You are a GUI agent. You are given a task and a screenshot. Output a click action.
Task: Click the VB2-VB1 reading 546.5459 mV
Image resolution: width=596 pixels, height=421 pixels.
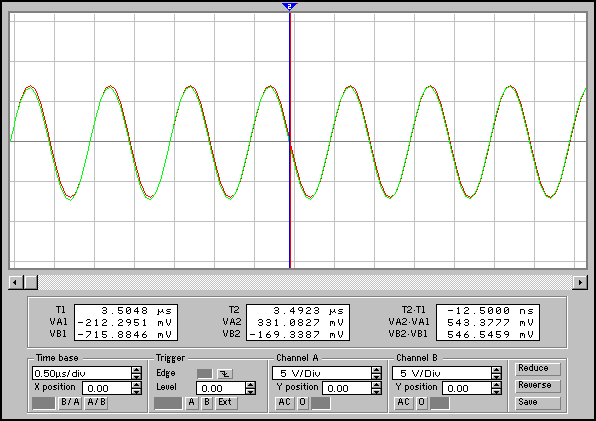pyautogui.click(x=491, y=335)
